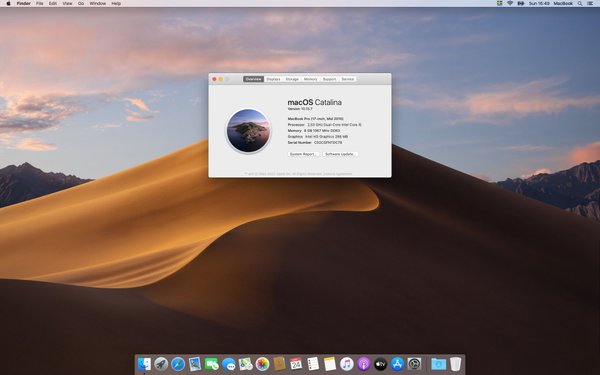Screen dimensions: 600x375
Task: Open the Window menu
Action: pos(98,3)
